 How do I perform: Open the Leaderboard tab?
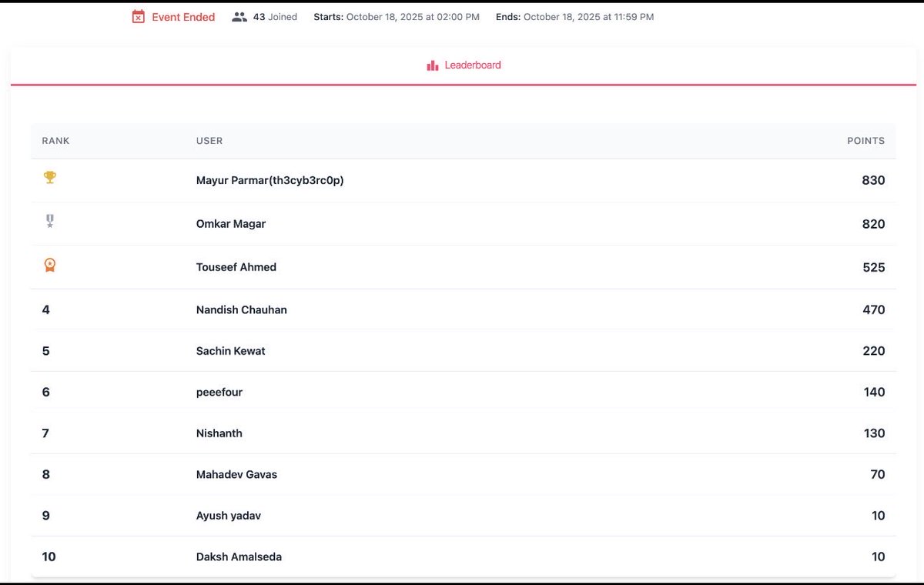pos(464,65)
